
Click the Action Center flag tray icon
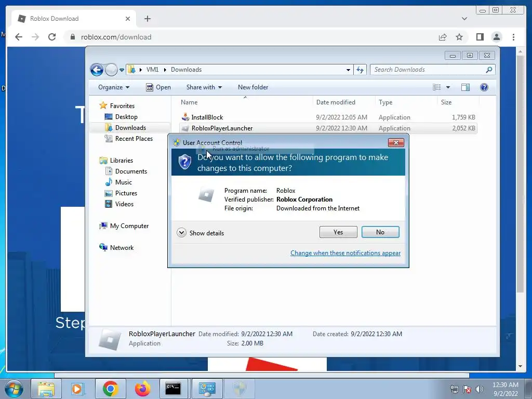[467, 389]
